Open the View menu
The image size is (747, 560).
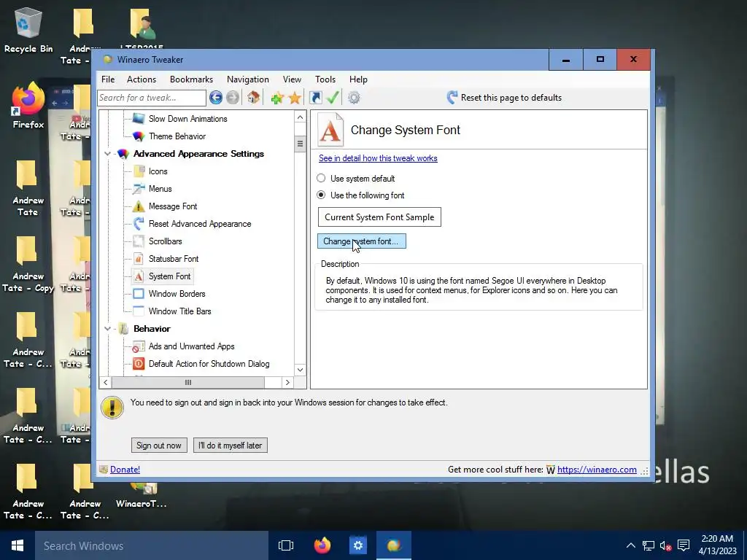pyautogui.click(x=292, y=79)
